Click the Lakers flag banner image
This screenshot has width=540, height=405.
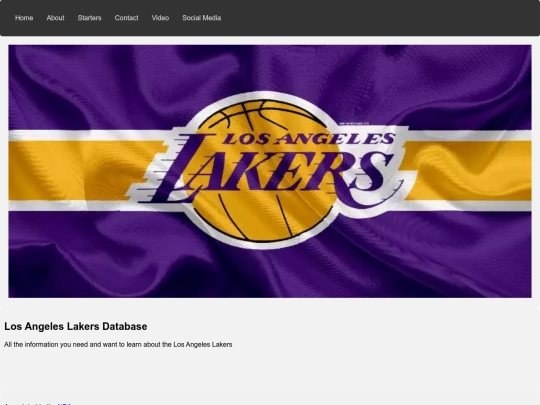[x=270, y=171]
